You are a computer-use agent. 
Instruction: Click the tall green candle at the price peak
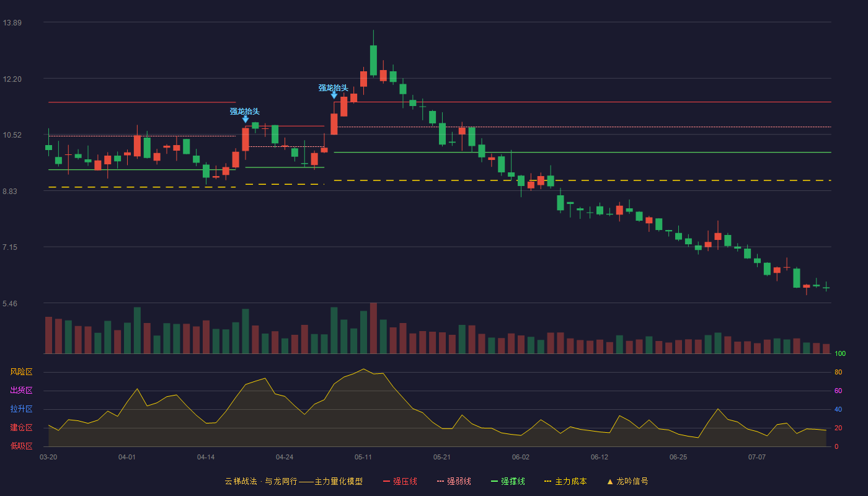373,60
